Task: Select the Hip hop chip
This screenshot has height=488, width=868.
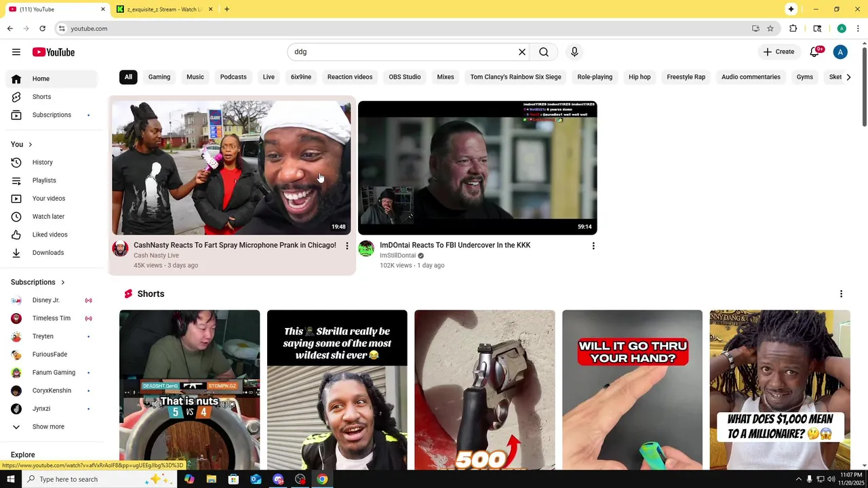Action: 639,77
